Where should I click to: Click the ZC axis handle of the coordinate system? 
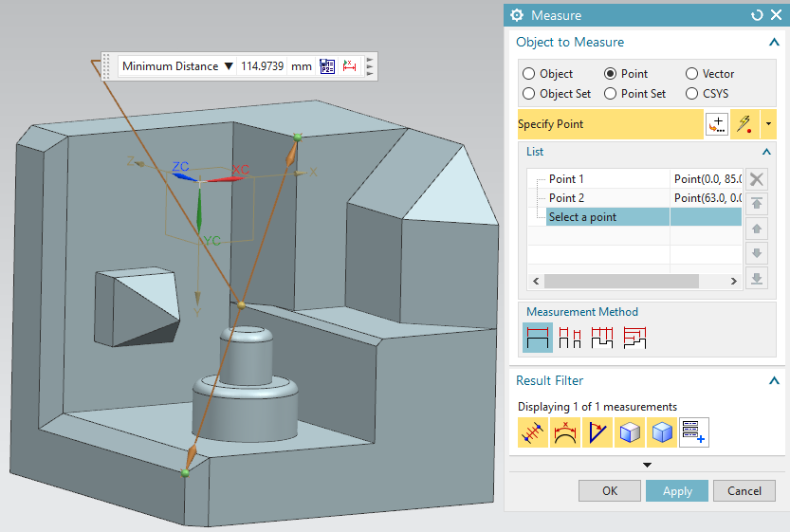pos(184,176)
